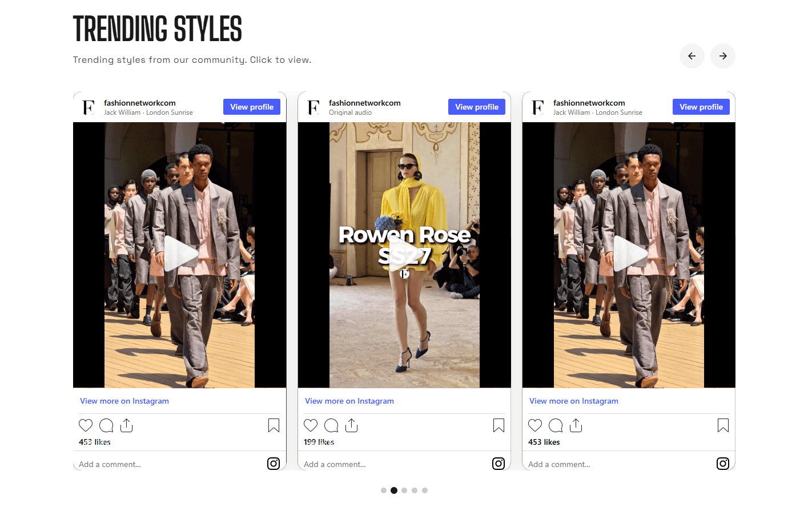
Task: Click the F avatar on rightmost card
Action: tap(538, 107)
